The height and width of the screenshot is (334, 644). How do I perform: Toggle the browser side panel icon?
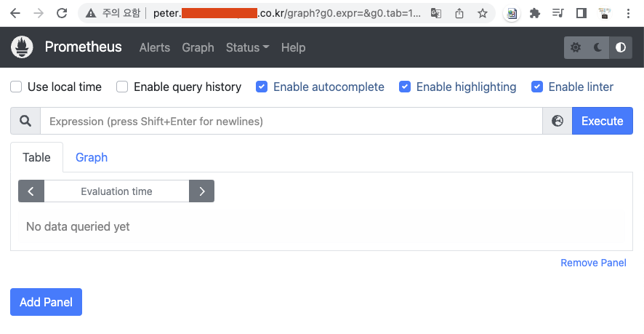[581, 14]
